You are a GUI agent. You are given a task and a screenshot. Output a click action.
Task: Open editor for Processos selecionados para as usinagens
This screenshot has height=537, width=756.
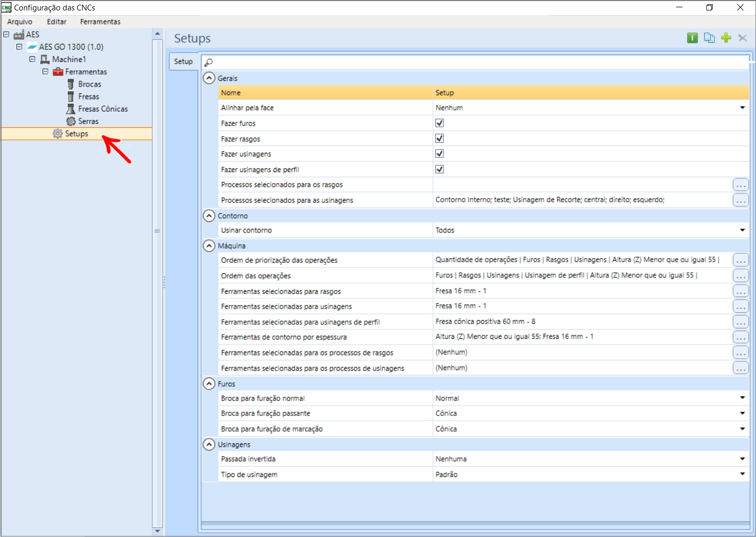click(740, 200)
